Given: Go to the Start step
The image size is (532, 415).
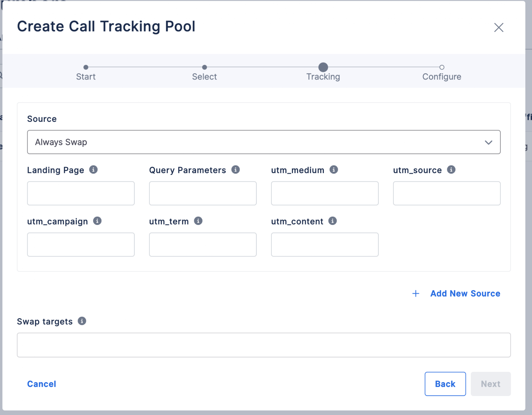Looking at the screenshot, I should [x=86, y=73].
